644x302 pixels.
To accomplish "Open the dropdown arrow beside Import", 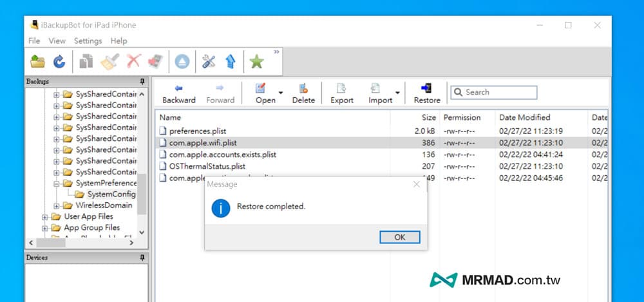I will tap(397, 93).
